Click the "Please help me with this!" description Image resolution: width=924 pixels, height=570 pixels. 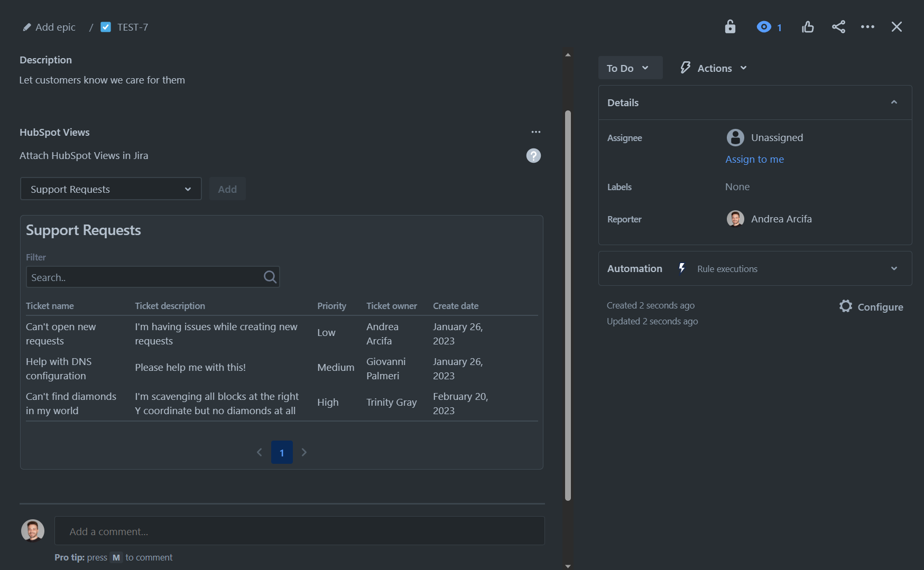point(190,367)
